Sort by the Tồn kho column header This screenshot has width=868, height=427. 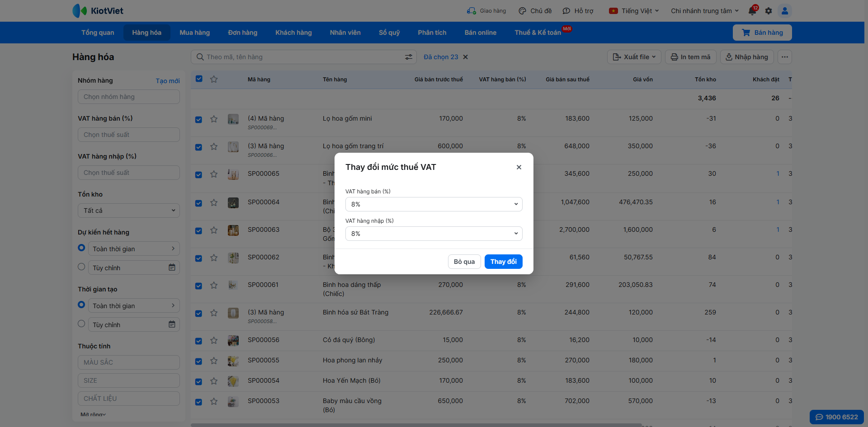(x=705, y=80)
